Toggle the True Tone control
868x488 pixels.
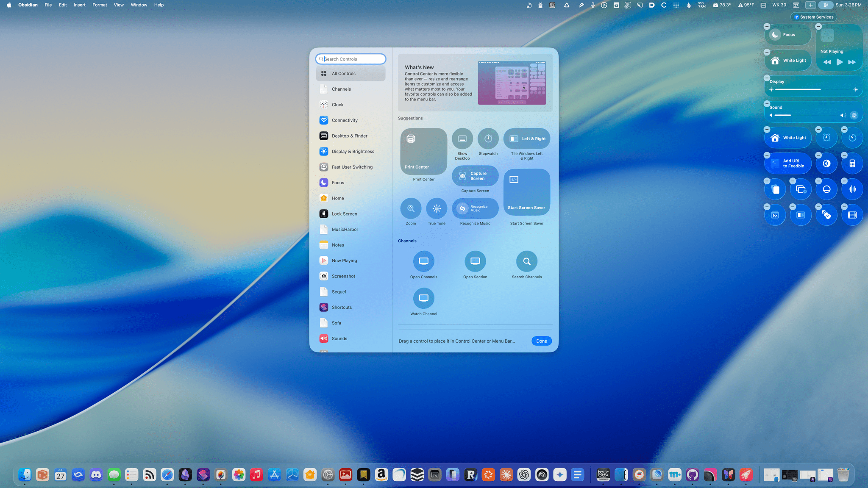pos(437,208)
